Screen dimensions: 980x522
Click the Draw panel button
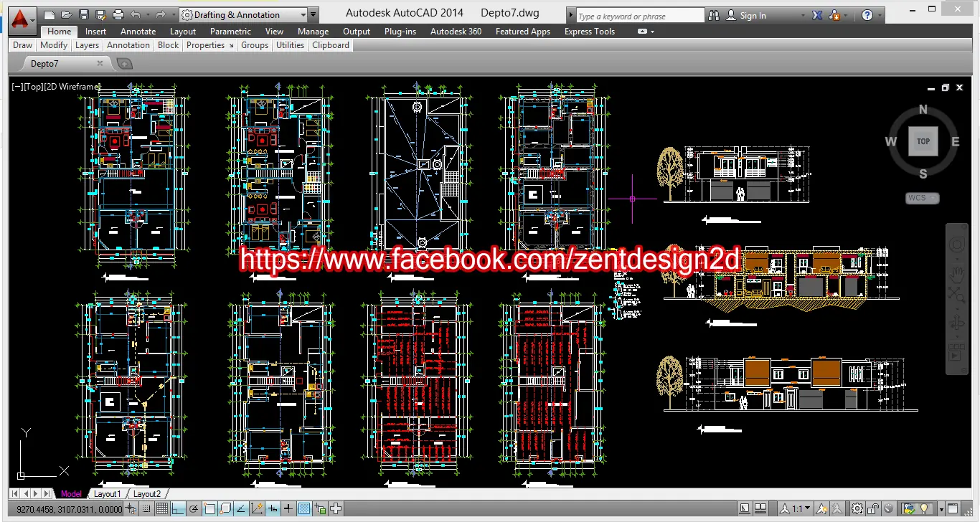[22, 45]
